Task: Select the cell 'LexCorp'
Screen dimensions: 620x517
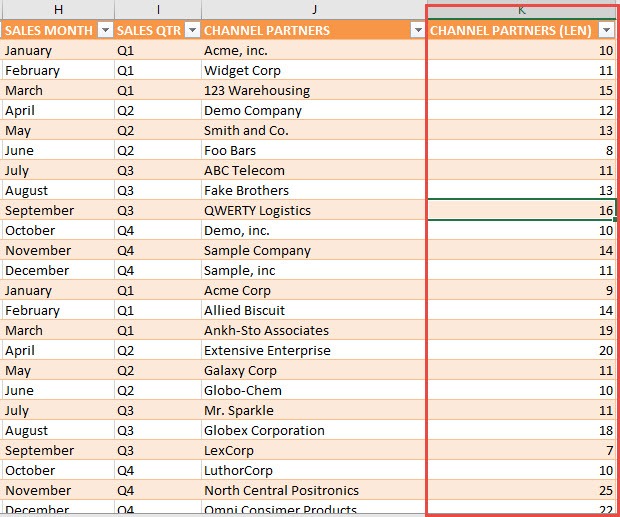Action: [314, 450]
